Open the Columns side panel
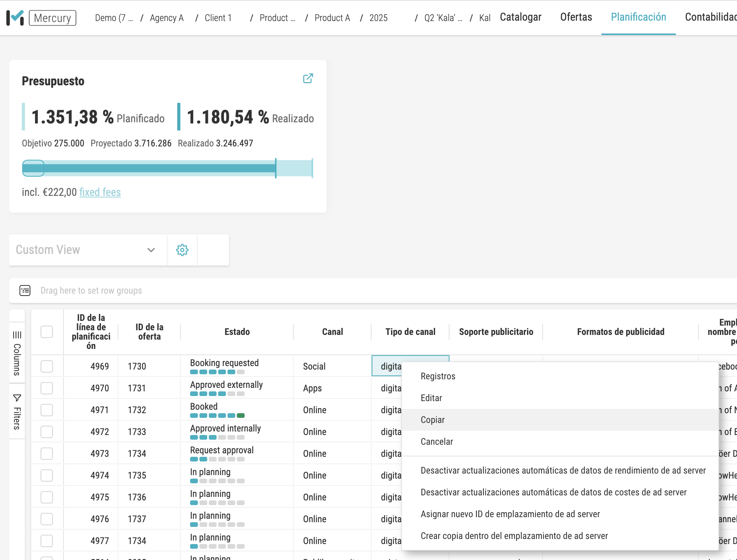The width and height of the screenshot is (737, 560). click(x=17, y=353)
